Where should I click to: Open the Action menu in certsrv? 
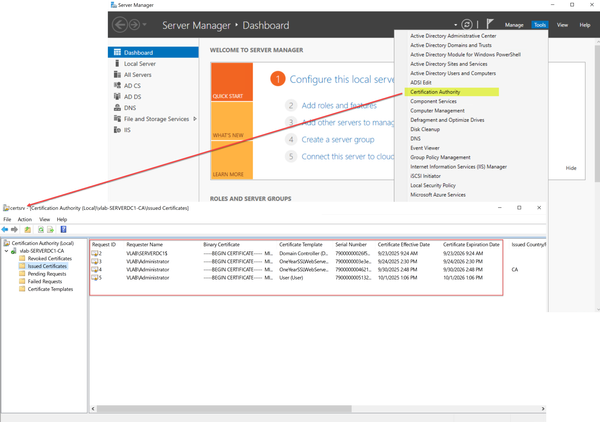click(24, 220)
